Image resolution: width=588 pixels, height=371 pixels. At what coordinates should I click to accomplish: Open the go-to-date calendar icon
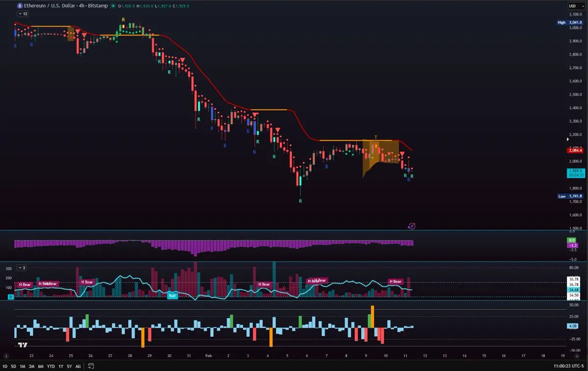91,366
